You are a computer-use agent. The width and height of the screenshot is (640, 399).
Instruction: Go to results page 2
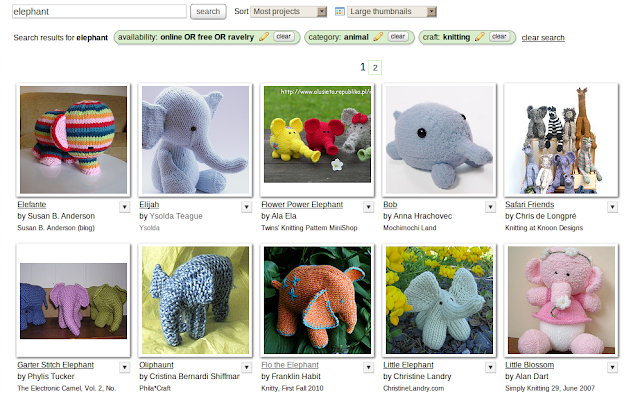click(x=375, y=68)
